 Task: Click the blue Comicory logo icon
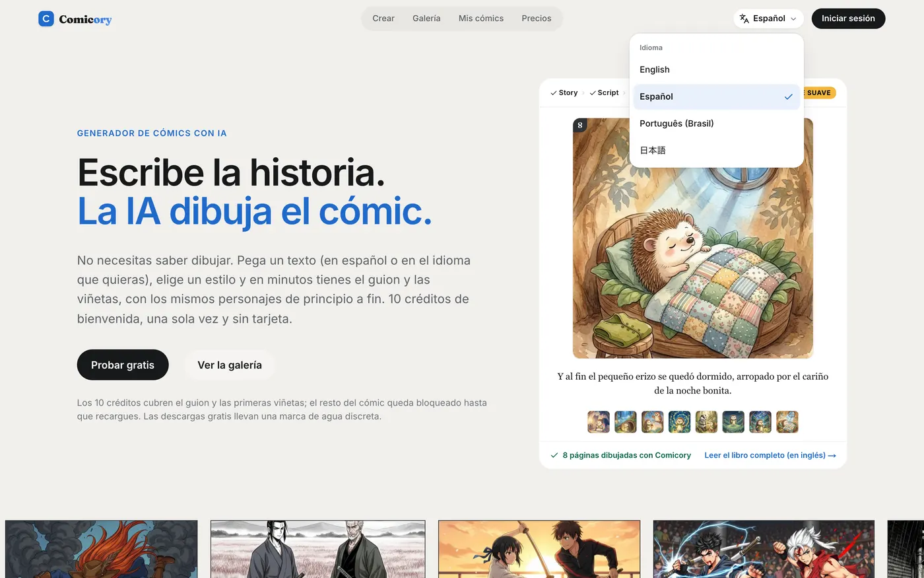[46, 18]
